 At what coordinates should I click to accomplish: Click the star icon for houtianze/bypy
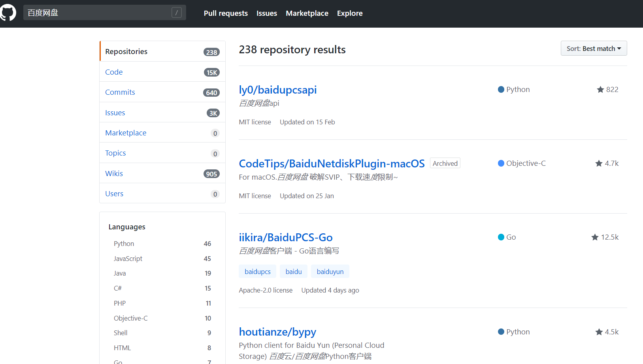pos(599,332)
